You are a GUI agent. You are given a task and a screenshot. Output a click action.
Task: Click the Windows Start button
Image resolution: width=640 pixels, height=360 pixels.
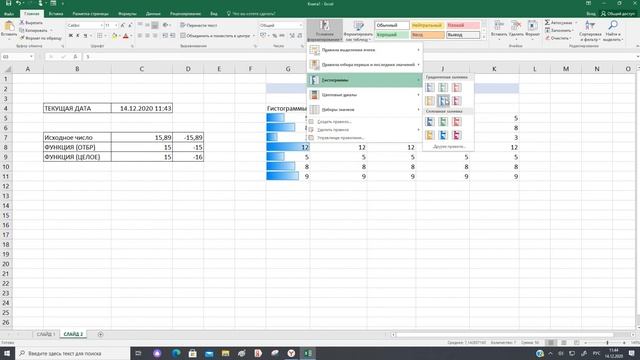point(7,353)
